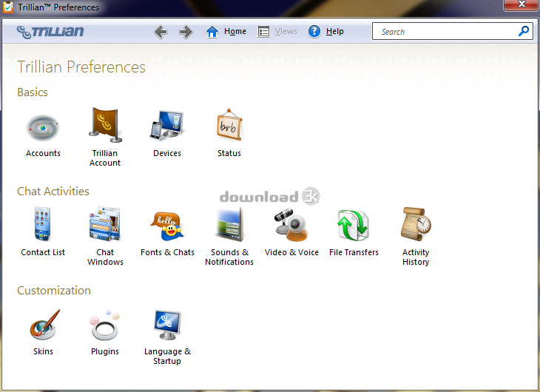Click the "Plugins" label
This screenshot has height=392, width=540.
pos(105,352)
